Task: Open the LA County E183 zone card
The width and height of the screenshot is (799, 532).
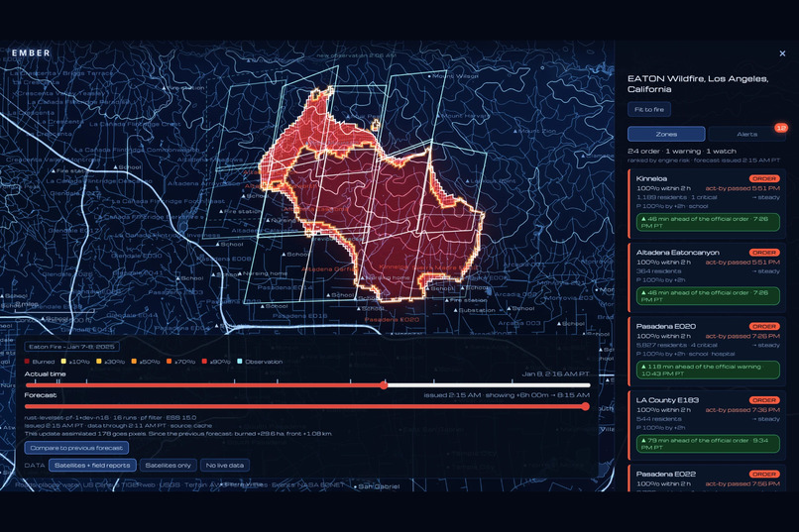Action: tap(708, 425)
